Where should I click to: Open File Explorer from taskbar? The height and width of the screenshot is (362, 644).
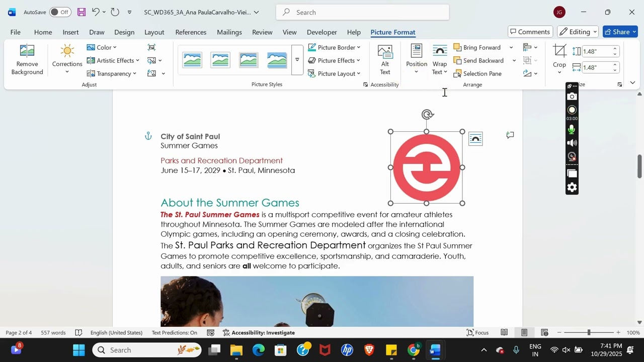point(236,350)
